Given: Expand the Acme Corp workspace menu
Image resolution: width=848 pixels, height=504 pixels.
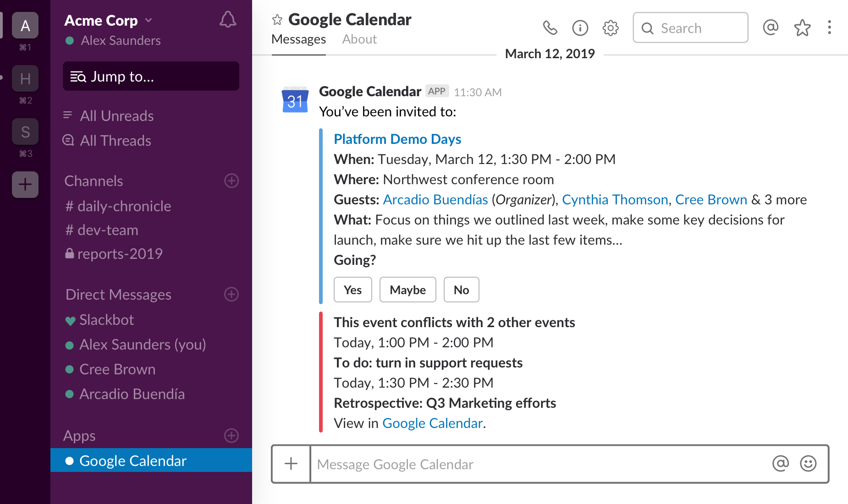Looking at the screenshot, I should pyautogui.click(x=148, y=20).
